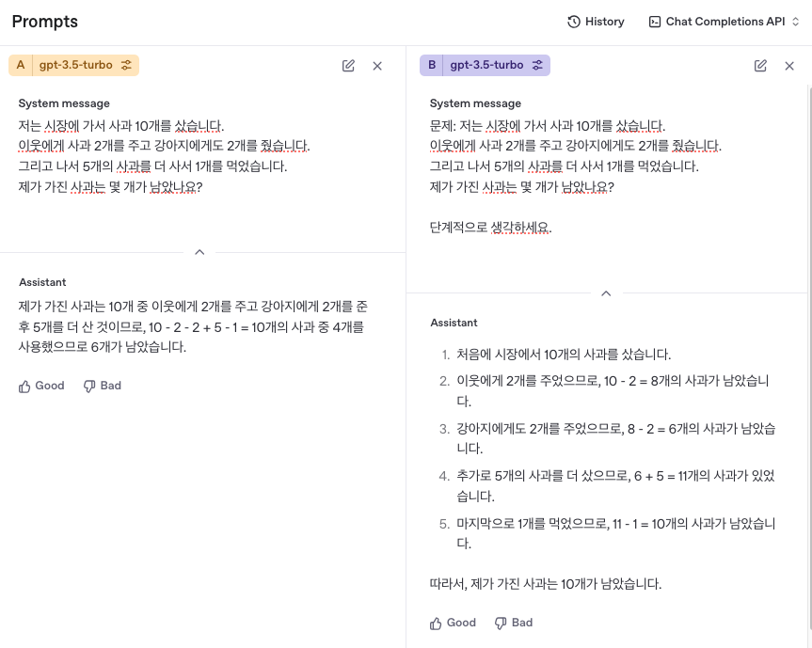812x648 pixels.
Task: Click the System message label in panel A
Action: 64,103
